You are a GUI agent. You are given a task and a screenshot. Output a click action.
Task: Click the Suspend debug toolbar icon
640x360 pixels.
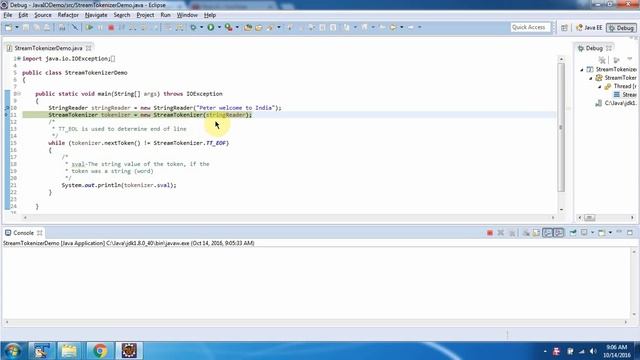[100, 27]
